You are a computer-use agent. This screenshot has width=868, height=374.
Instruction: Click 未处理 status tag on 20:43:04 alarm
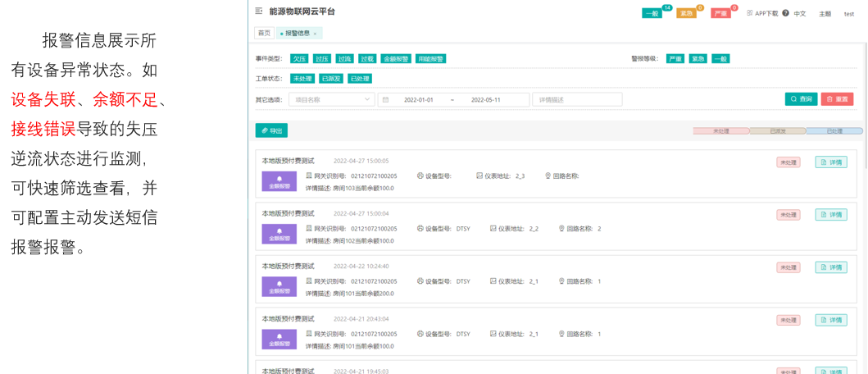tap(788, 320)
